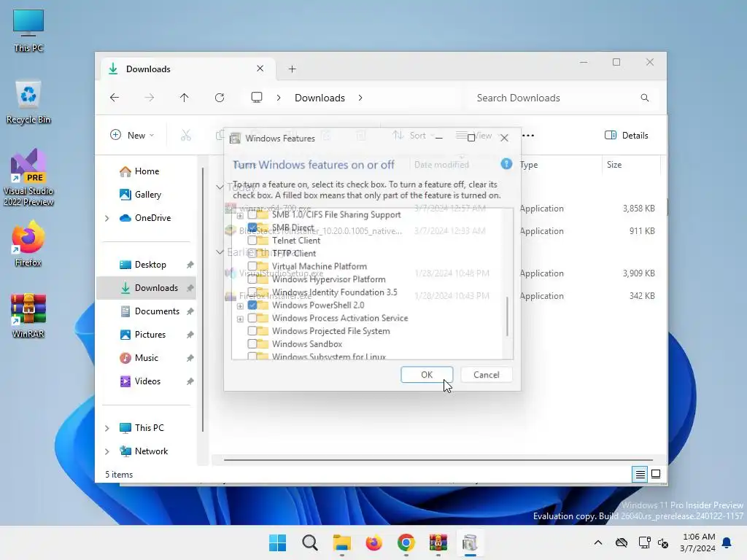Open Firefox from taskbar
This screenshot has height=560, width=747.
tap(374, 542)
